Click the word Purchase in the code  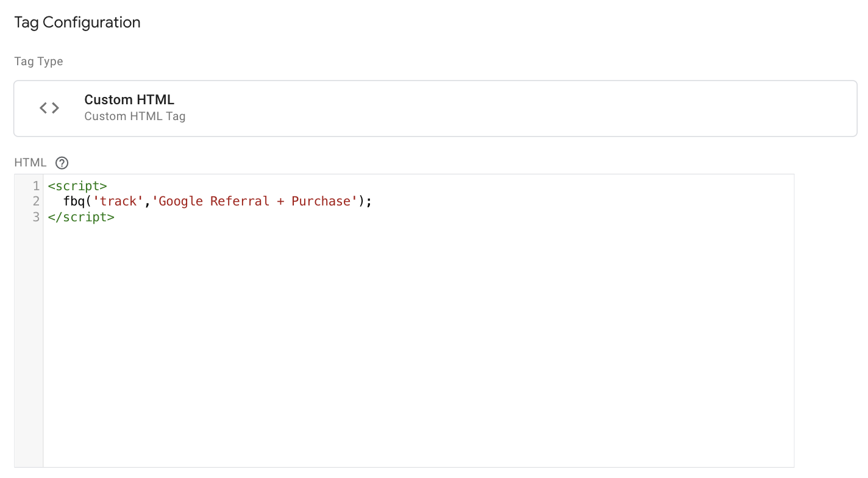click(x=321, y=201)
